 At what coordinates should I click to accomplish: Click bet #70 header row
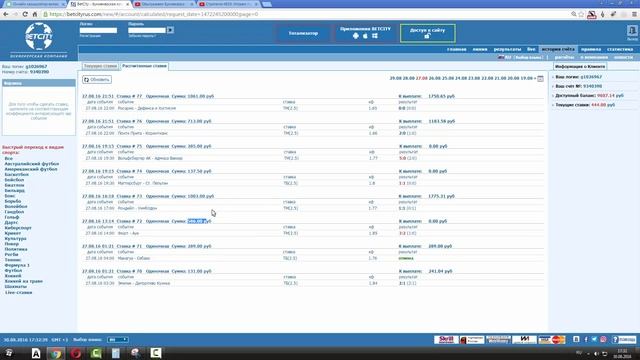(x=313, y=271)
